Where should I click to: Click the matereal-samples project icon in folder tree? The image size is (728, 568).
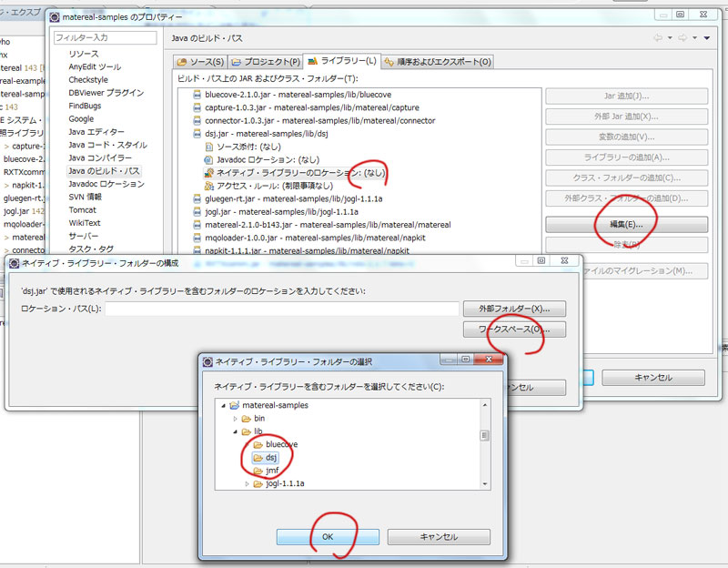[x=234, y=405]
